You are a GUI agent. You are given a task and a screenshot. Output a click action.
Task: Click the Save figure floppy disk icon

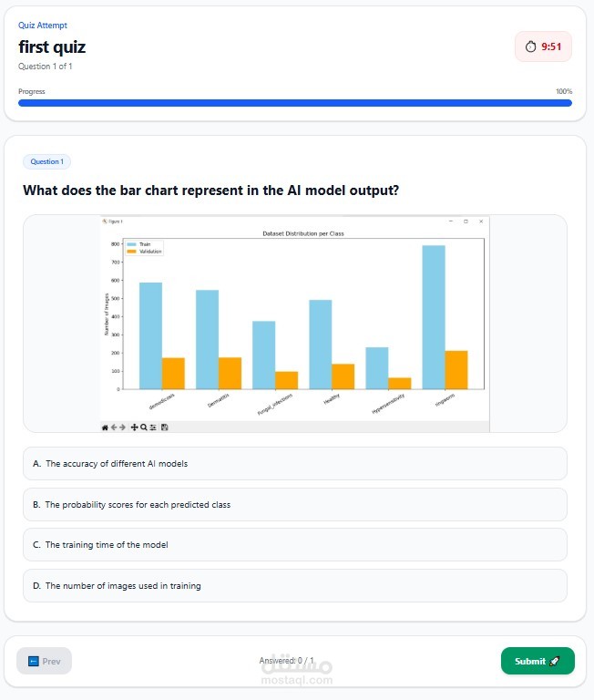click(165, 427)
